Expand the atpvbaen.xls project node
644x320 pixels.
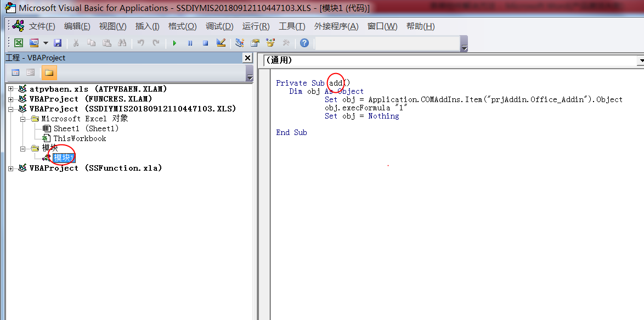point(10,89)
